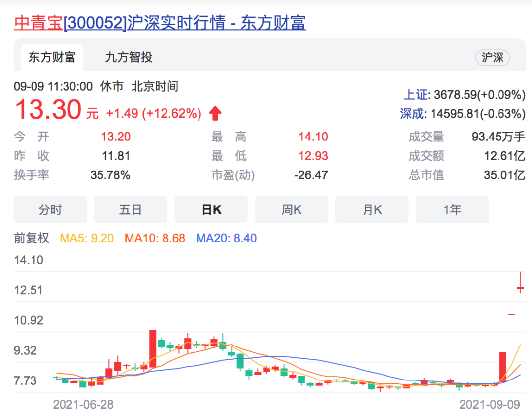Image resolution: width=532 pixels, height=415 pixels.
Task: Click the MA10: 8.68 legend label
Action: click(x=155, y=239)
